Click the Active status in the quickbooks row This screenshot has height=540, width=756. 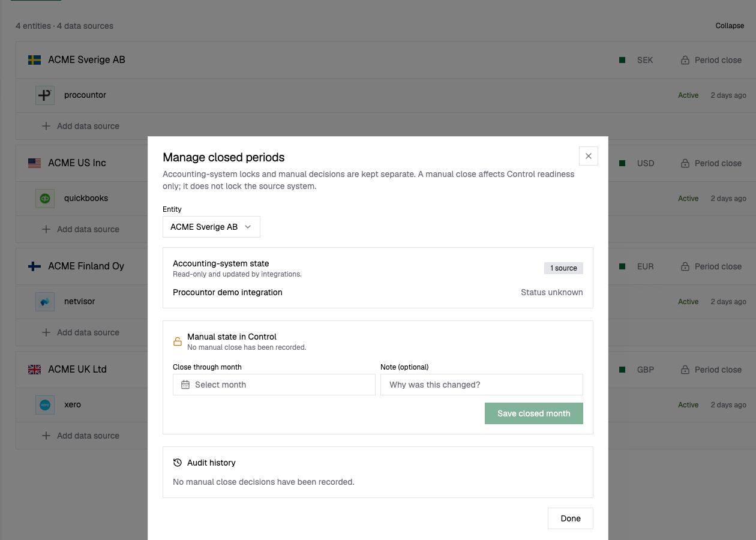tap(688, 199)
